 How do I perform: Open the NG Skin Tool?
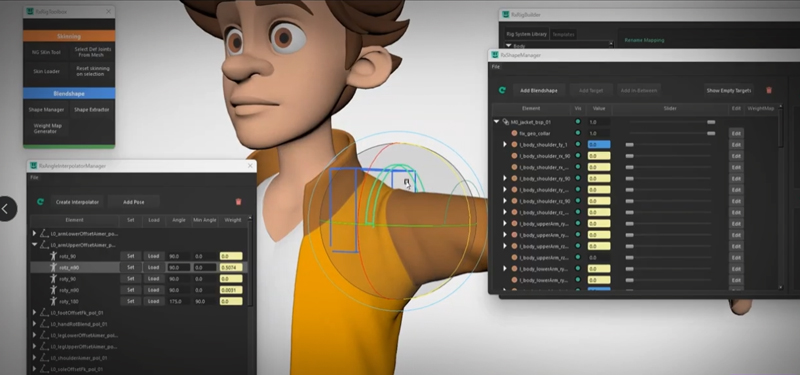46,52
